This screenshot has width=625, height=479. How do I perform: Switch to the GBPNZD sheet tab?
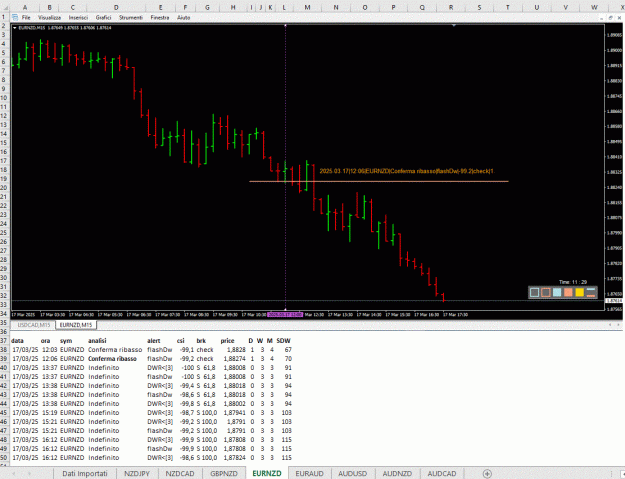coord(224,473)
